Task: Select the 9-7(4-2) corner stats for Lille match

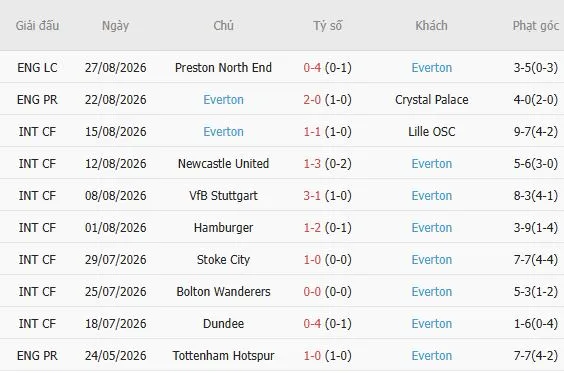Action: pos(536,132)
